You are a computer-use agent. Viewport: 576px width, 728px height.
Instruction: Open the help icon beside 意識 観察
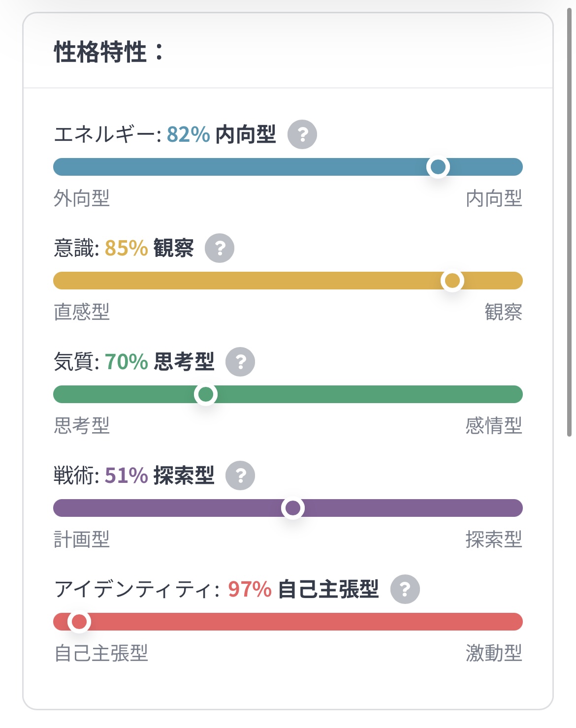pos(220,248)
